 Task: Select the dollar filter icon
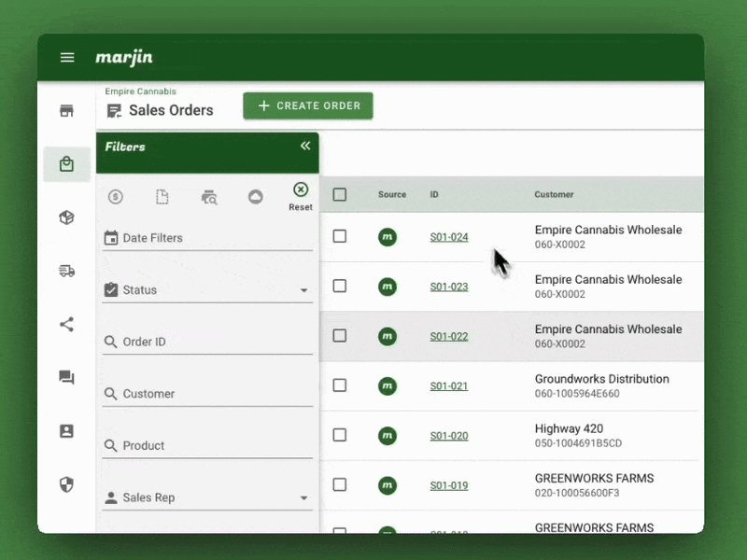point(116,197)
